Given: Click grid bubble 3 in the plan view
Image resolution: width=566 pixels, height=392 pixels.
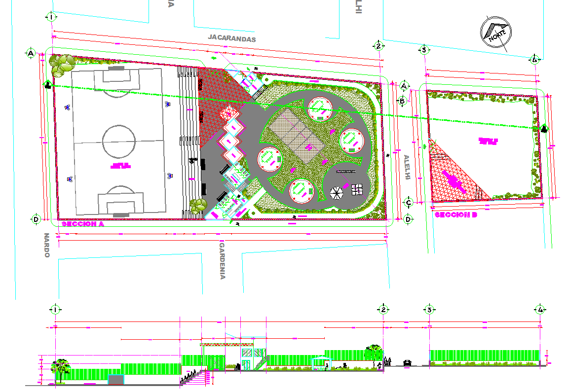Looking at the screenshot, I should pos(423,50).
